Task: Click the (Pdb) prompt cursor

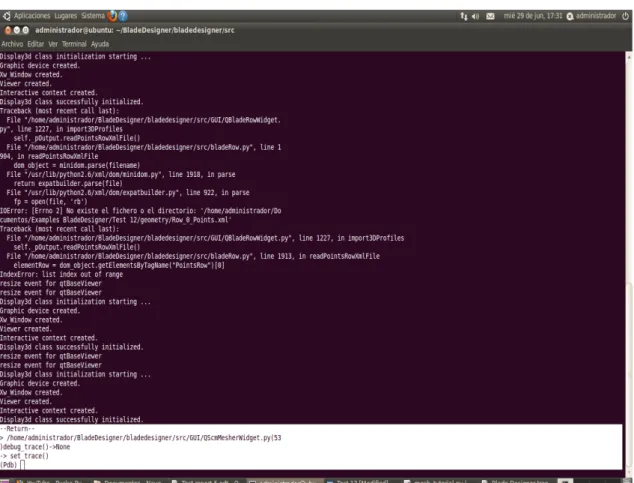Action: click(23, 465)
